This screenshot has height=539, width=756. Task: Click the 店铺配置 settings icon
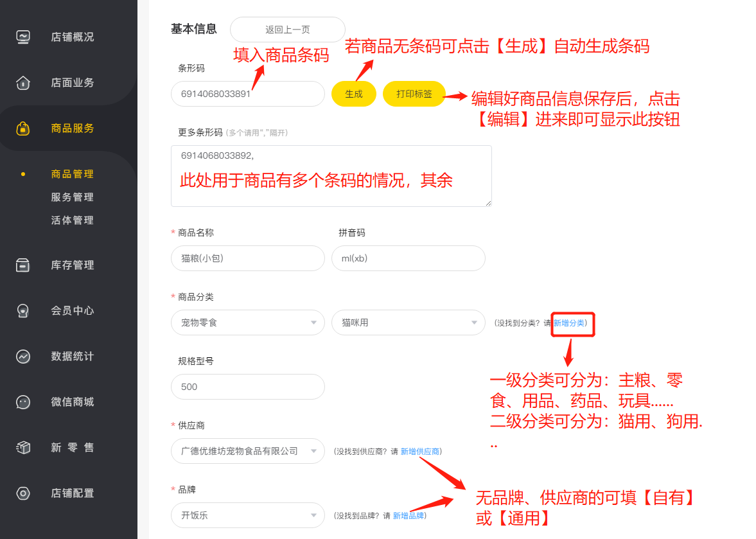pos(22,493)
